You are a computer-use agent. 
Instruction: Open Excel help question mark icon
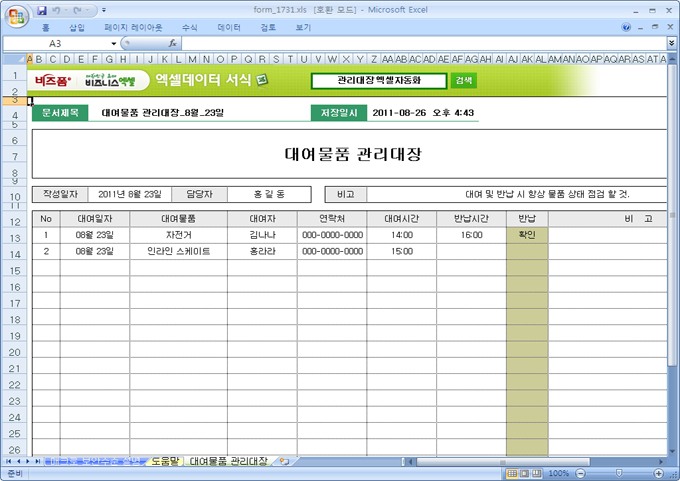coord(626,27)
